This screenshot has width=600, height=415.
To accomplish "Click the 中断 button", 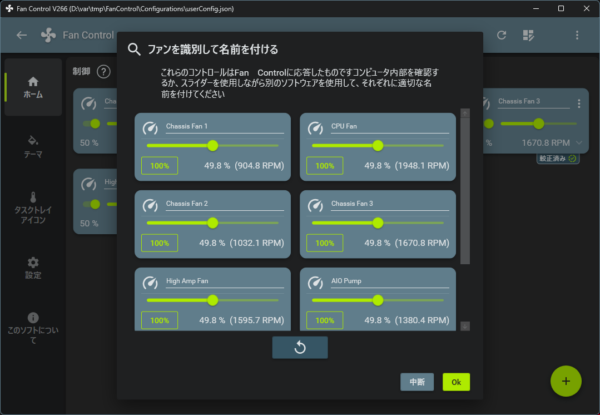I will tap(417, 382).
